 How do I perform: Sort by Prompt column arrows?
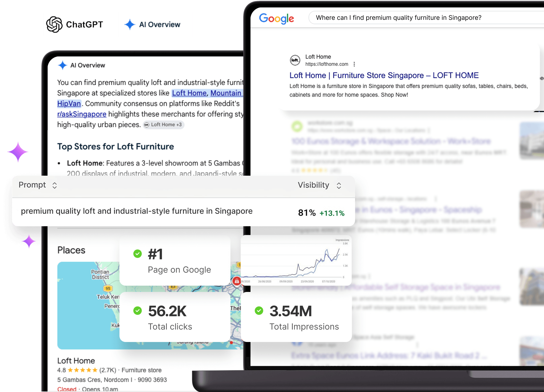(54, 185)
